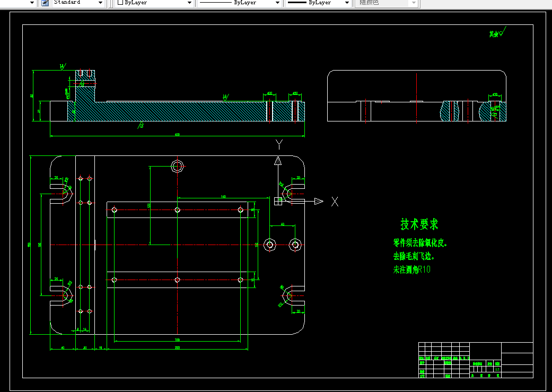The image size is (552, 392).
Task: Select the 400 overall length dimension
Action: [x=178, y=134]
